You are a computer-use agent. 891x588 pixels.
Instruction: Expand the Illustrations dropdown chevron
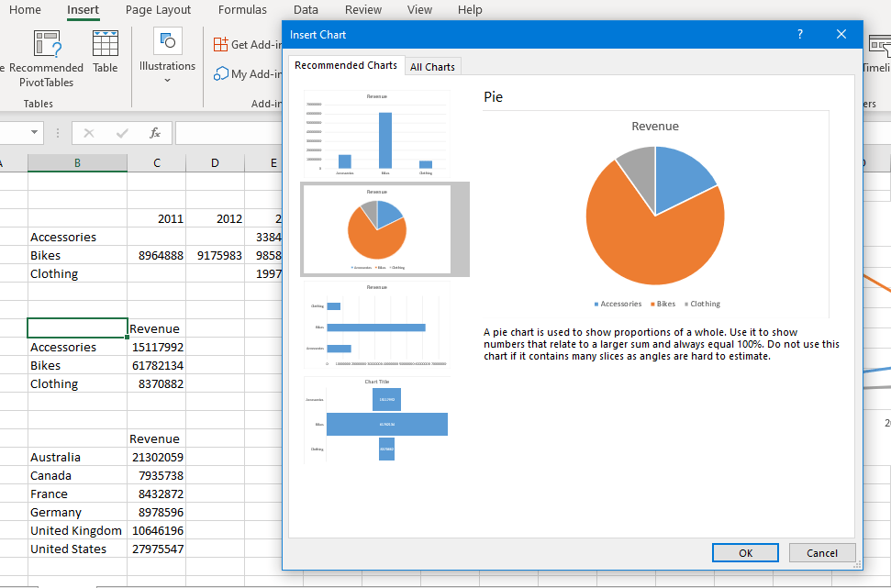point(167,81)
